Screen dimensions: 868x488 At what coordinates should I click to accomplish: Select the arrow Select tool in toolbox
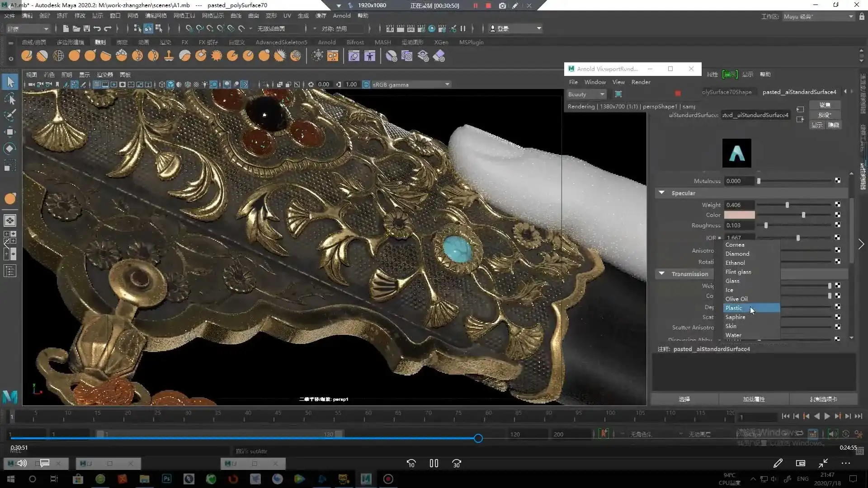point(10,82)
